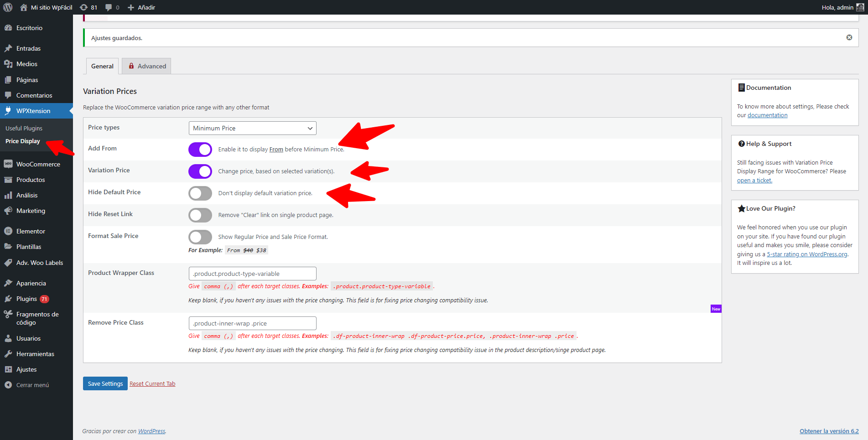Viewport: 868px width, 440px height.
Task: Click the WordPress logo icon
Action: tap(8, 7)
